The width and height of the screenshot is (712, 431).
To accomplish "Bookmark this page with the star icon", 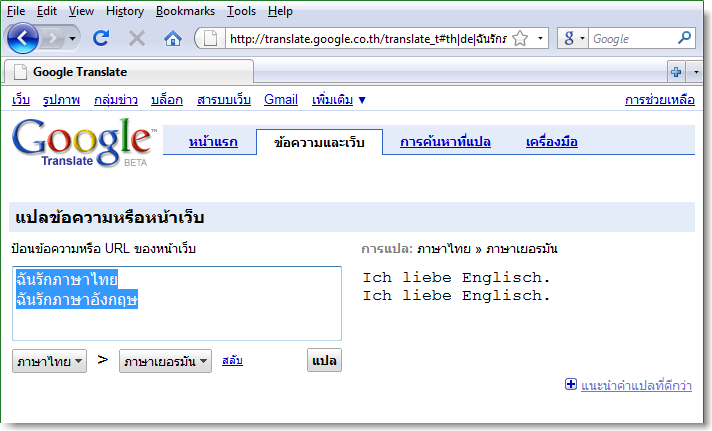I will [520, 39].
